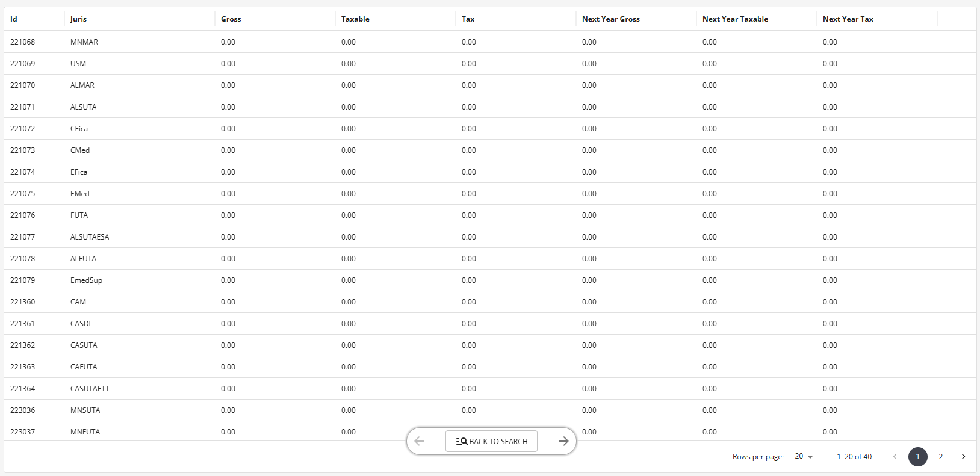
Task: Open the Rows per page dropdown
Action: (804, 457)
